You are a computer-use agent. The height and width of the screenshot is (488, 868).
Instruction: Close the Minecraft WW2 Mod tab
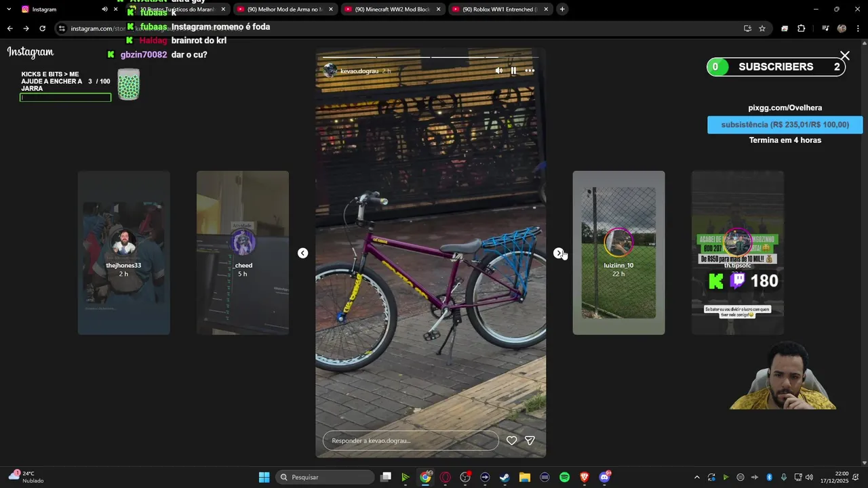click(439, 9)
